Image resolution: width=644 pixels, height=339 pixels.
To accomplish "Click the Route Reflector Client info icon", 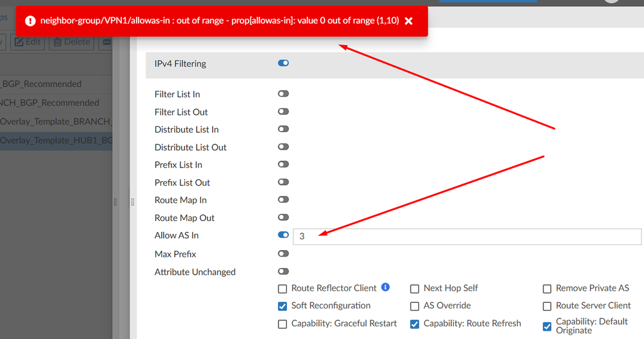I will (385, 287).
